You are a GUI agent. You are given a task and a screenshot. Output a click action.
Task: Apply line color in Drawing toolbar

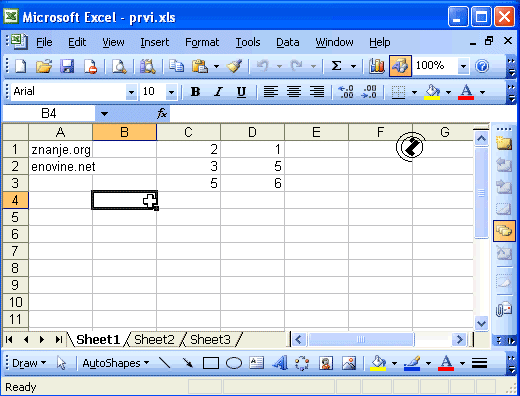tap(412, 363)
